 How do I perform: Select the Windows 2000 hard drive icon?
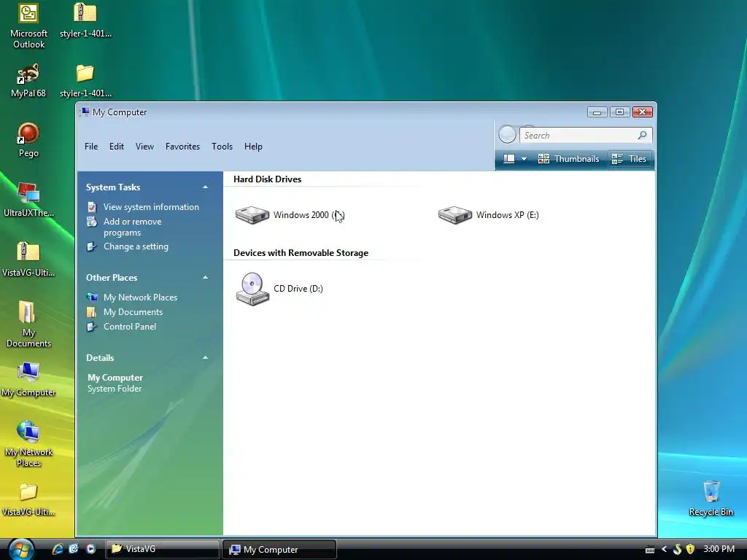pos(252,215)
